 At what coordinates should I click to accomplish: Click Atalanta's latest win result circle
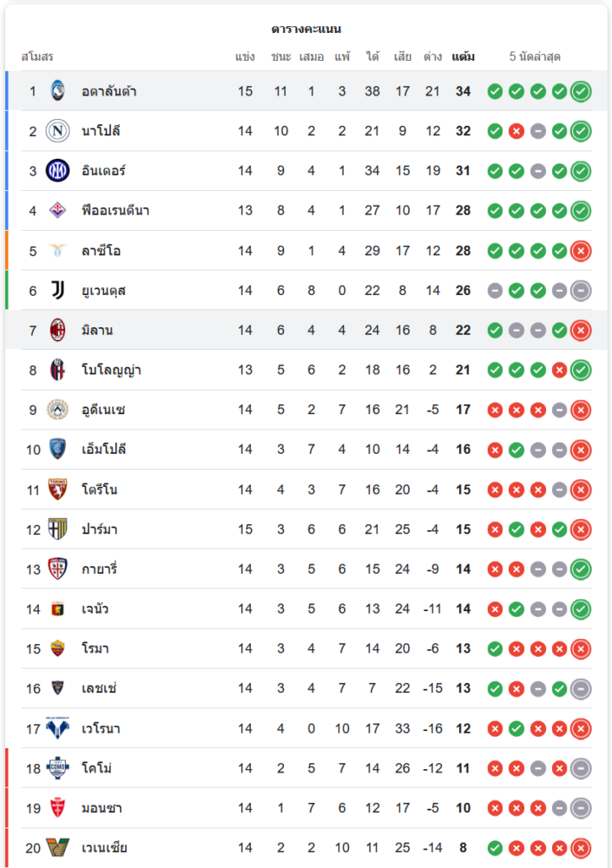tap(581, 91)
